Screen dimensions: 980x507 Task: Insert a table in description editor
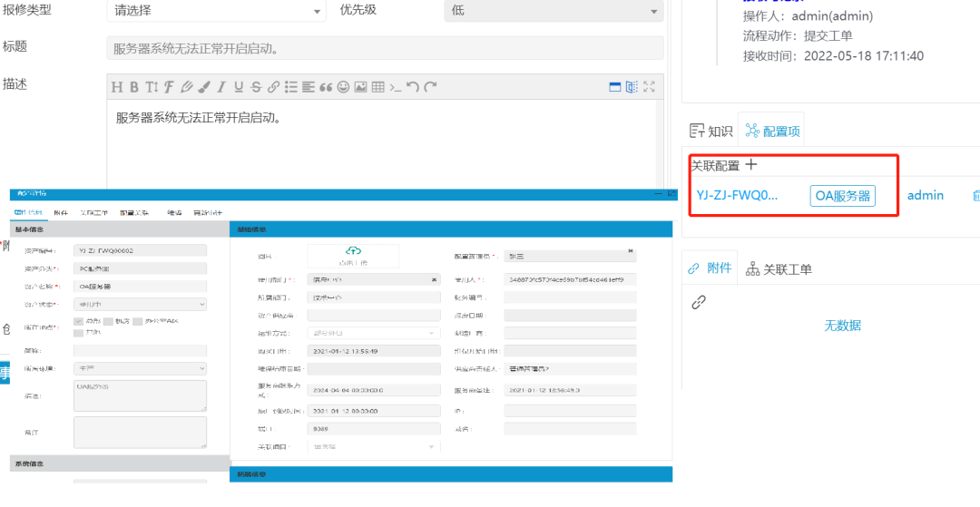tap(377, 87)
